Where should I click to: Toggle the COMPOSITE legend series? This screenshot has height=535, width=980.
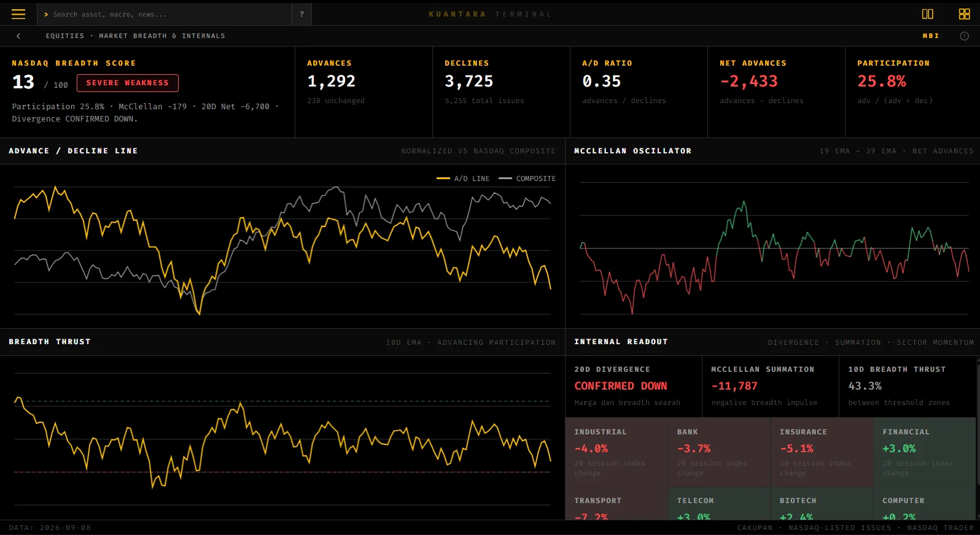pos(527,179)
